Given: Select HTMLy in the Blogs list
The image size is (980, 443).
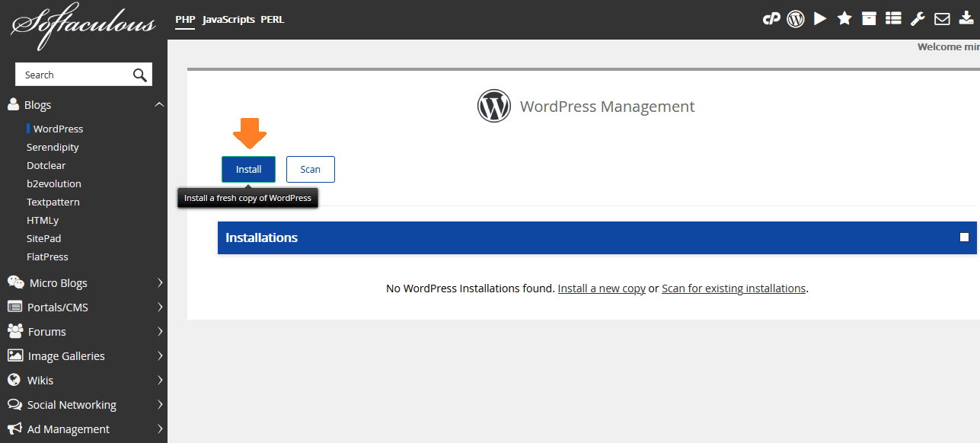Looking at the screenshot, I should (43, 220).
